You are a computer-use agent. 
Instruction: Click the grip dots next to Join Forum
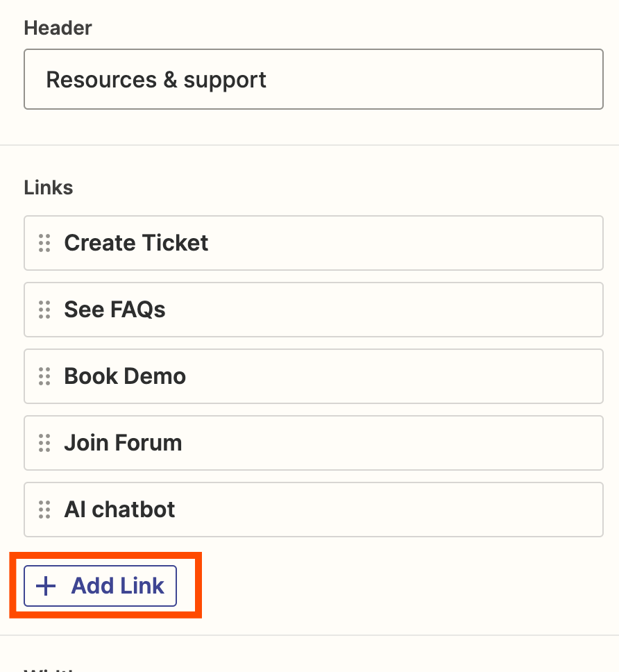[44, 443]
